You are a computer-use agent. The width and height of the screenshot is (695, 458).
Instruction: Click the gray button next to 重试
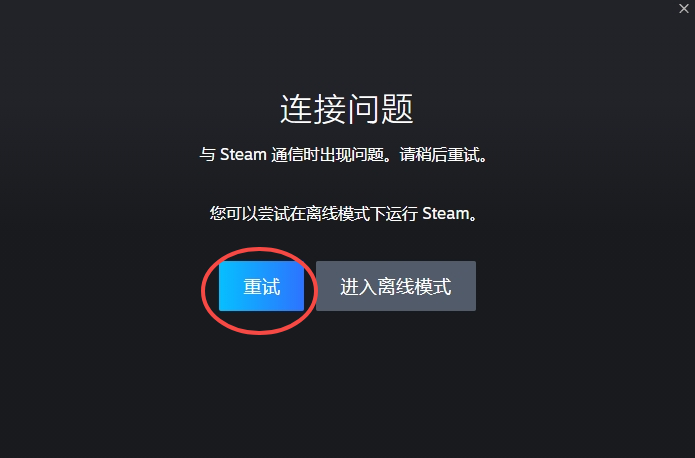pos(396,286)
